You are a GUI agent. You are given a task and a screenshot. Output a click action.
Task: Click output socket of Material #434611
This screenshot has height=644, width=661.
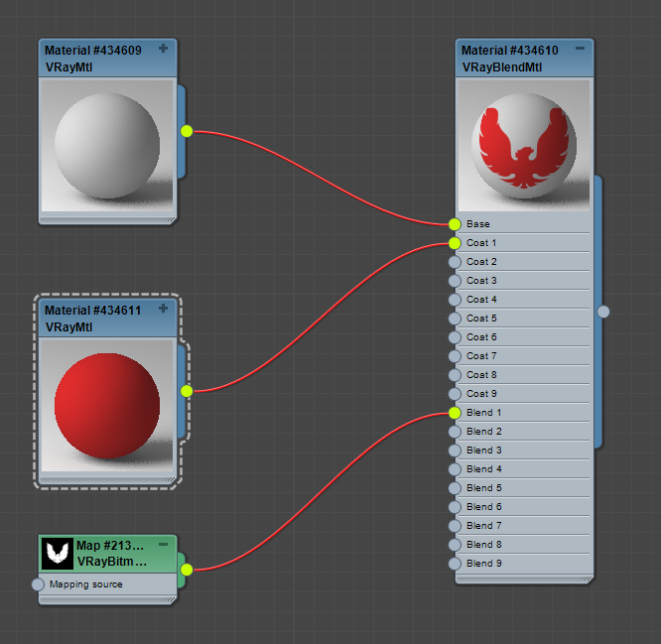tap(187, 391)
